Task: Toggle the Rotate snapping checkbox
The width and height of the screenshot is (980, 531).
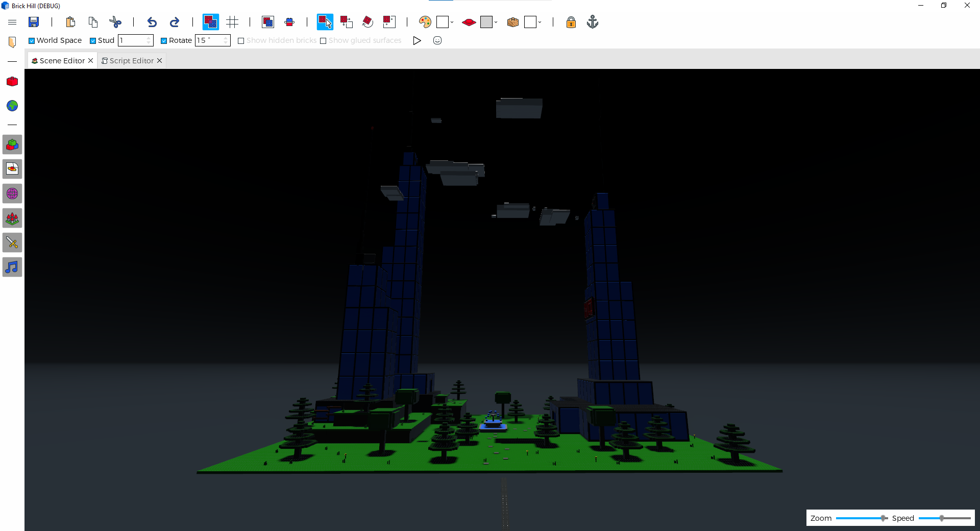Action: pyautogui.click(x=164, y=41)
